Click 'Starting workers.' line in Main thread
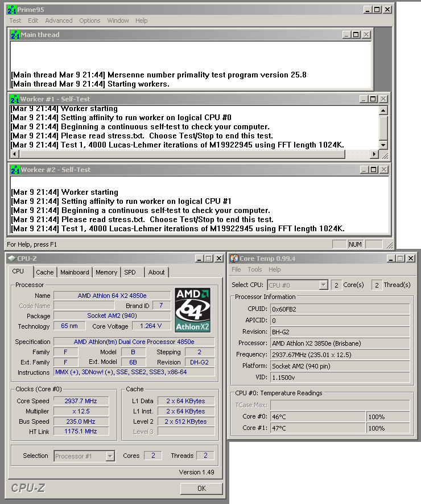 click(90, 84)
